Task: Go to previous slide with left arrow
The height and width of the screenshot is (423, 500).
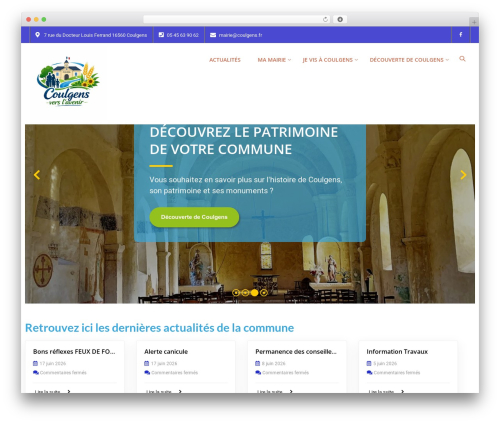Action: 37,175
